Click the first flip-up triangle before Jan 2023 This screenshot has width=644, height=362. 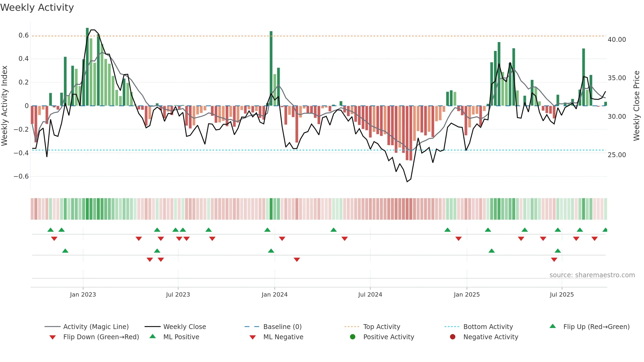point(50,230)
